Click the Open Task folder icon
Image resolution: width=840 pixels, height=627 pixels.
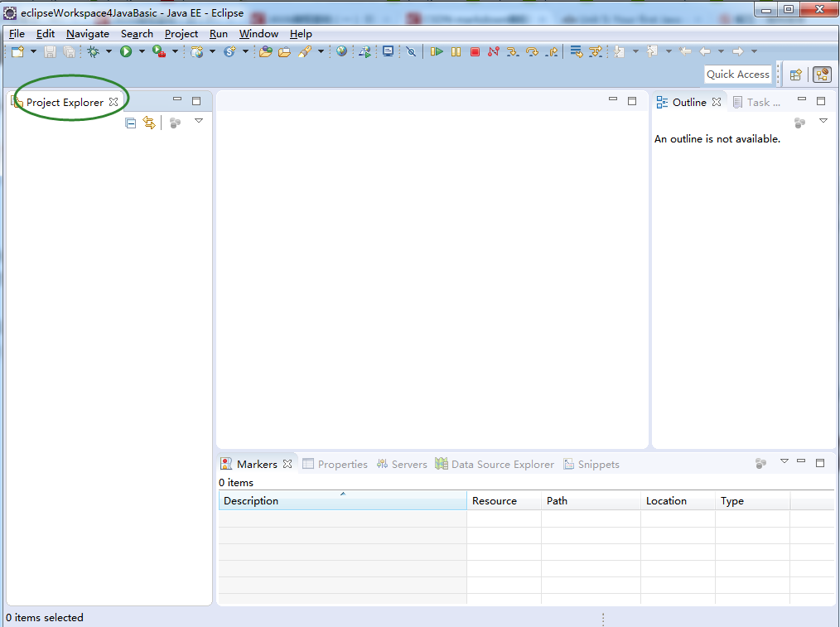[x=284, y=51]
